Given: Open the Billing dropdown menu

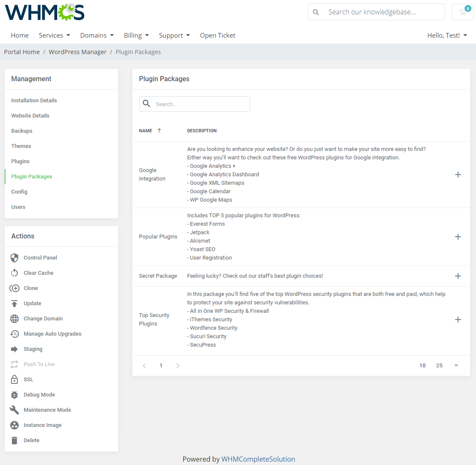Looking at the screenshot, I should click(x=136, y=36).
